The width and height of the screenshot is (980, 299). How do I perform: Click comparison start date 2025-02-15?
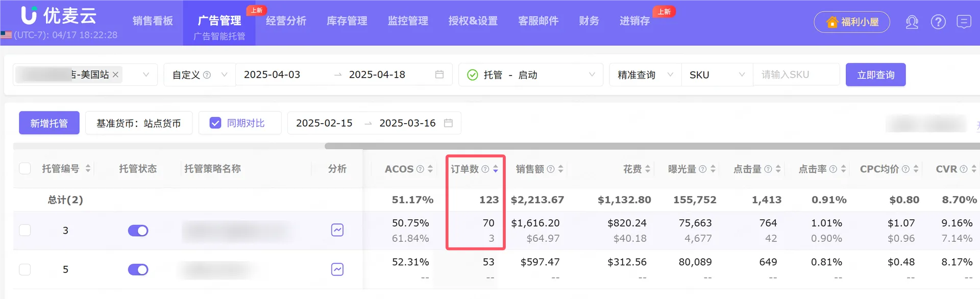pyautogui.click(x=324, y=123)
